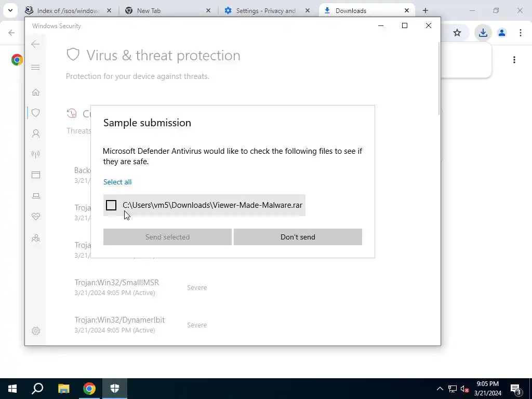Open App & browser control sidebar icon
The width and height of the screenshot is (532, 399).
[36, 175]
